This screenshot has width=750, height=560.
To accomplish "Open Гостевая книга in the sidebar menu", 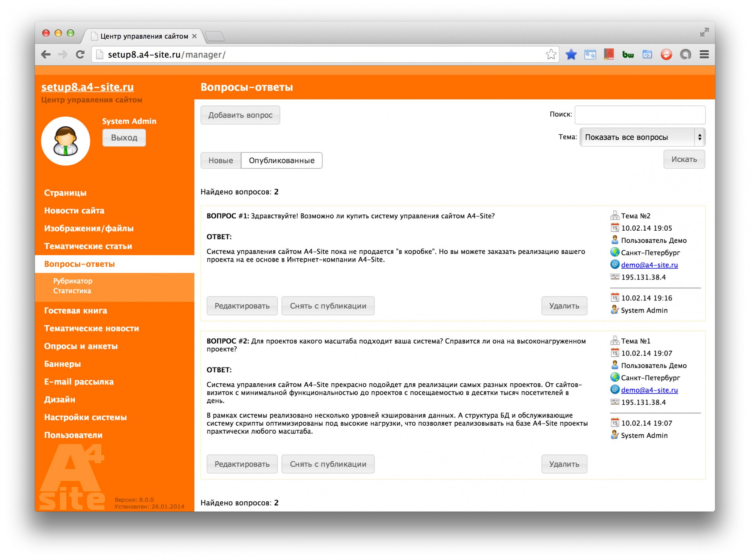I will [75, 310].
